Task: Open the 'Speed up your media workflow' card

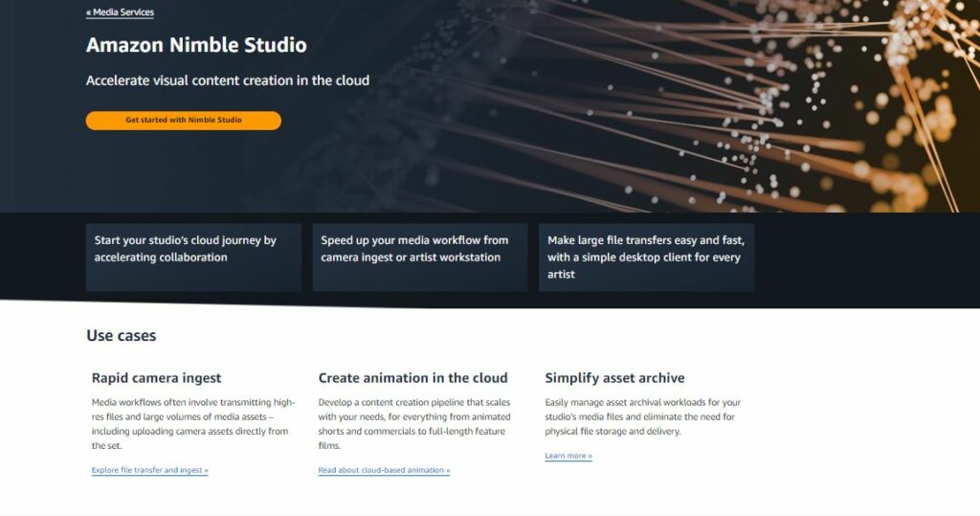Action: pyautogui.click(x=420, y=258)
